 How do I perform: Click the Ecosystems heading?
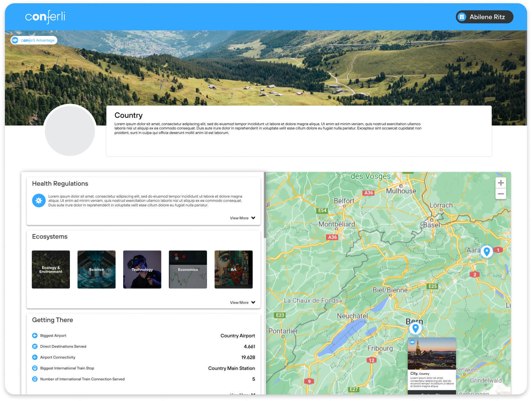click(50, 237)
